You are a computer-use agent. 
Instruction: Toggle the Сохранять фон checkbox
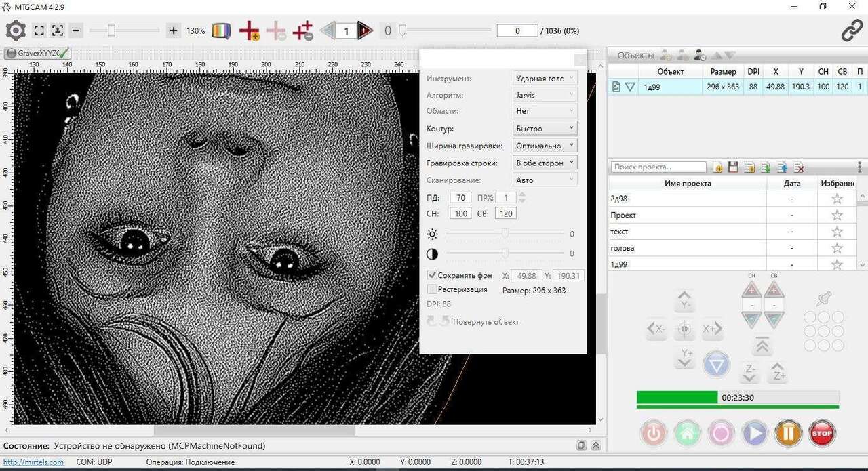pyautogui.click(x=432, y=276)
